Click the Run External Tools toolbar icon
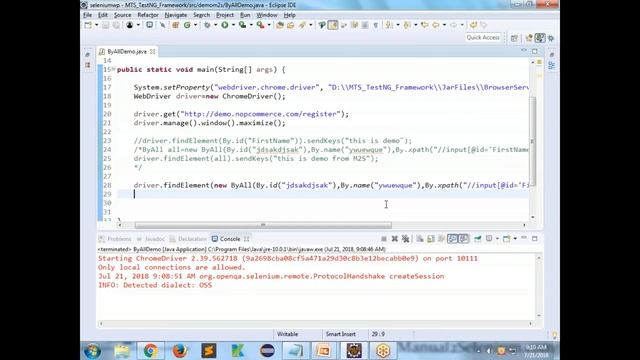640x360 pixels. pyautogui.click(x=260, y=25)
